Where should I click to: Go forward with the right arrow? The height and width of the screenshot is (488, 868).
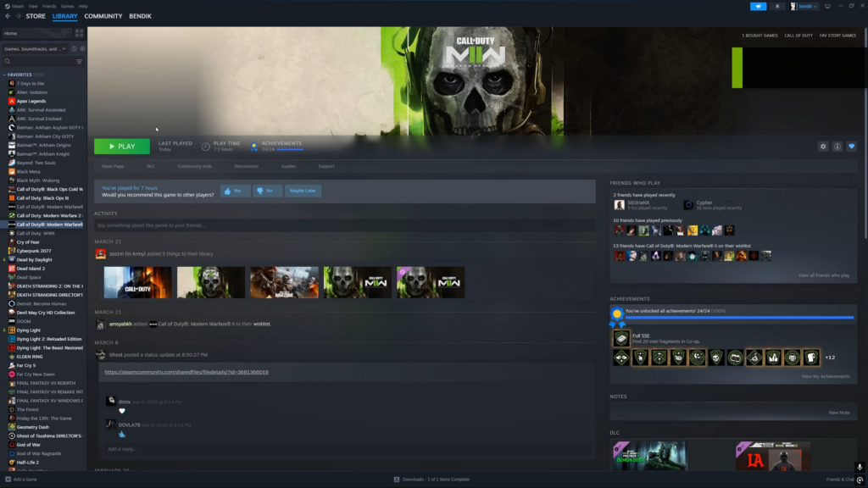[19, 16]
